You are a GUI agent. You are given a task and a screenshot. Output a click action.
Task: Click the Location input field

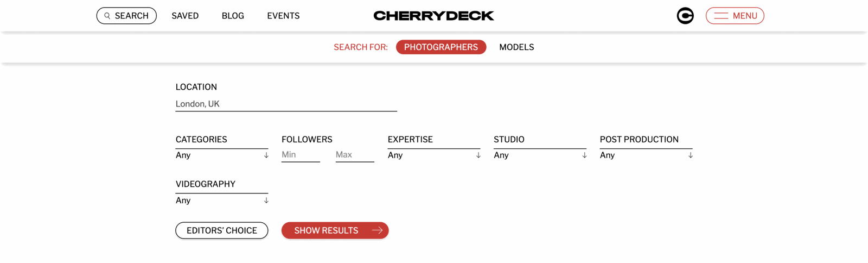286,104
